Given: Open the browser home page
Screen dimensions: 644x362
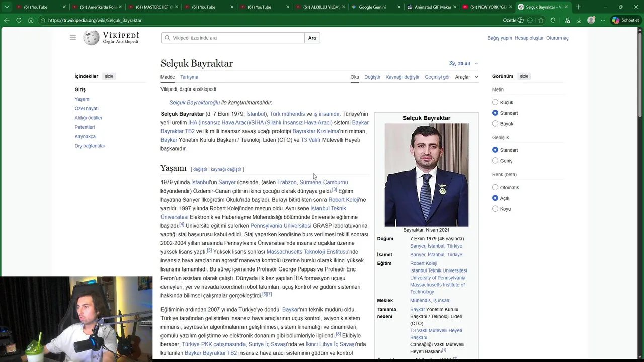Looking at the screenshot, I should tap(31, 20).
